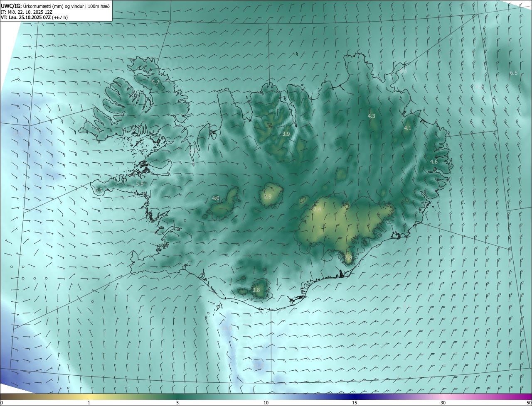Click the 2.8 value label on the southeast glacier tongue
The width and height of the screenshot is (532, 406).
pos(348,258)
